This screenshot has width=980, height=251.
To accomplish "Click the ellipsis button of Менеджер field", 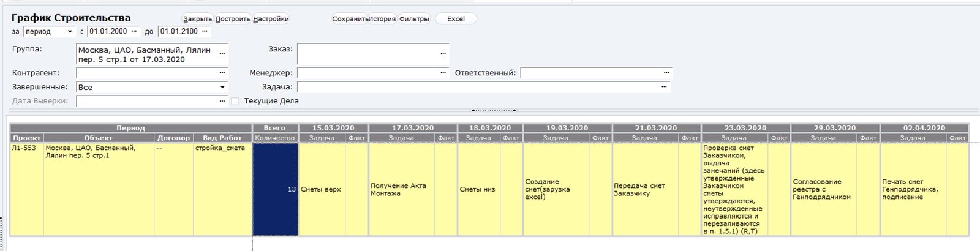I will (x=443, y=73).
